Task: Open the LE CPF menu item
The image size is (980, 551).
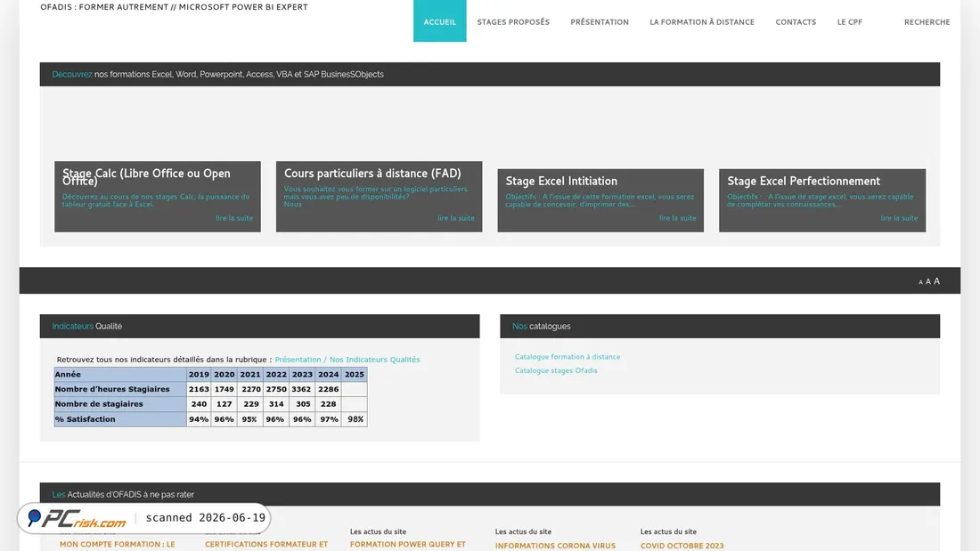Action: pos(849,22)
